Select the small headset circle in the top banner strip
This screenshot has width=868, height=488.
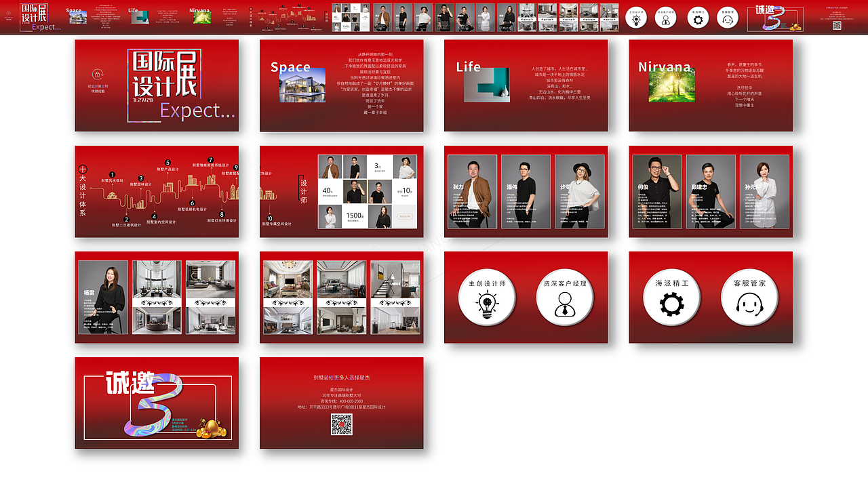[x=728, y=18]
